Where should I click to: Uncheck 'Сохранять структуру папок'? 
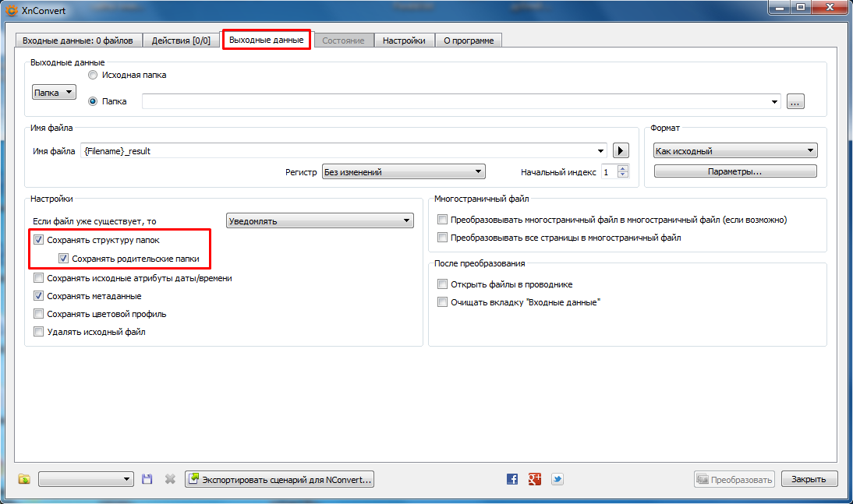point(39,240)
